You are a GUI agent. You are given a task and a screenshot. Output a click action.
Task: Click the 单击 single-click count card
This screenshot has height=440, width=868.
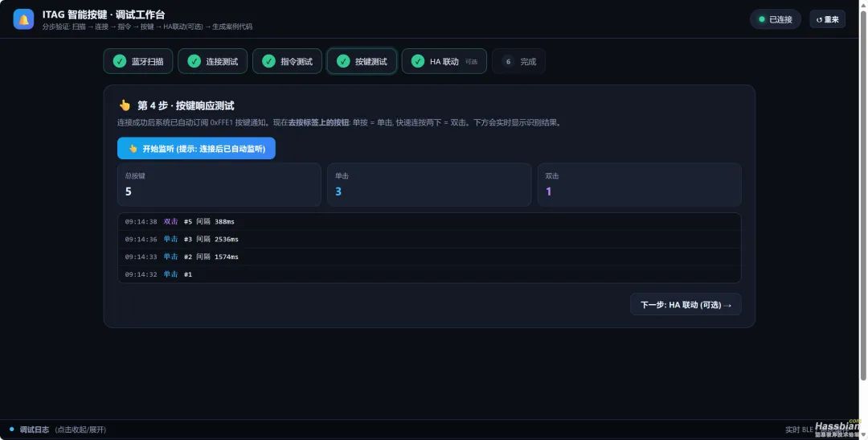429,184
